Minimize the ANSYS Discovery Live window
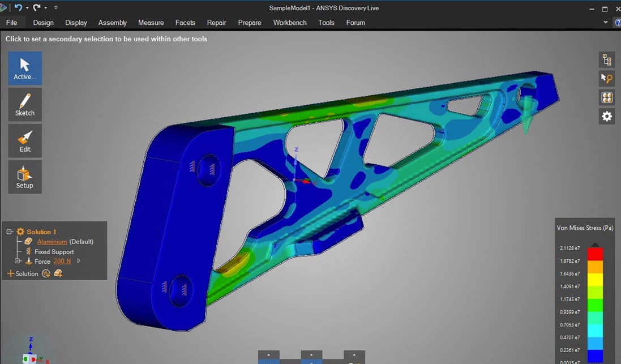This screenshot has height=364, width=621. 592,8
